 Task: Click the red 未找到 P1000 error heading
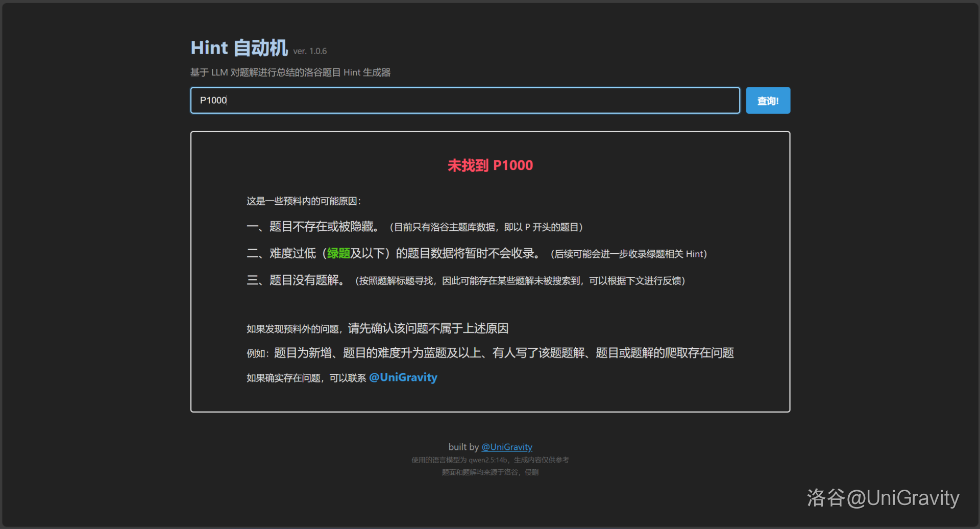coord(490,165)
